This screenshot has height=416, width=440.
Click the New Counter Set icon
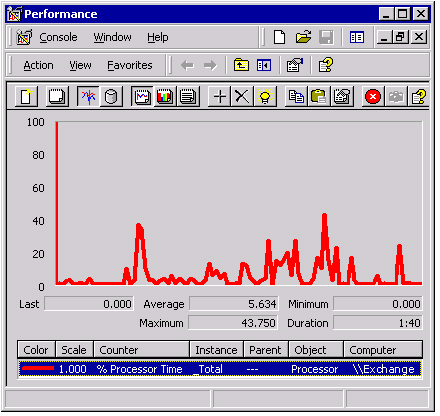click(27, 97)
